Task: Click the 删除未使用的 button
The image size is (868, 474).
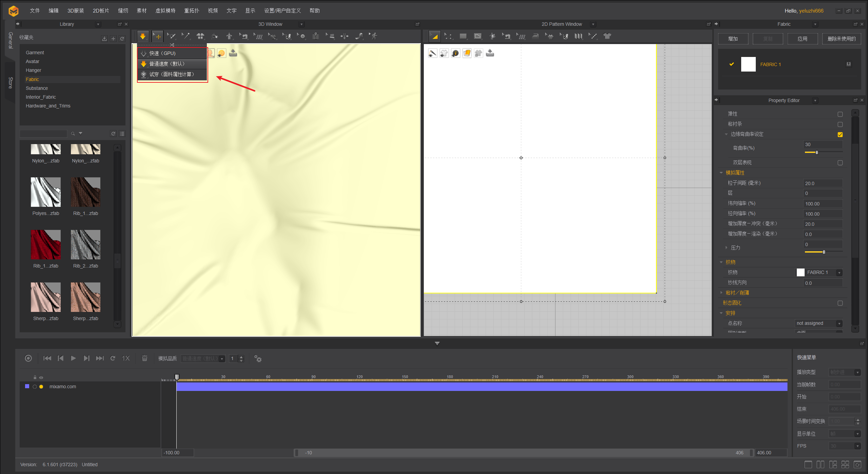Action: (x=841, y=39)
